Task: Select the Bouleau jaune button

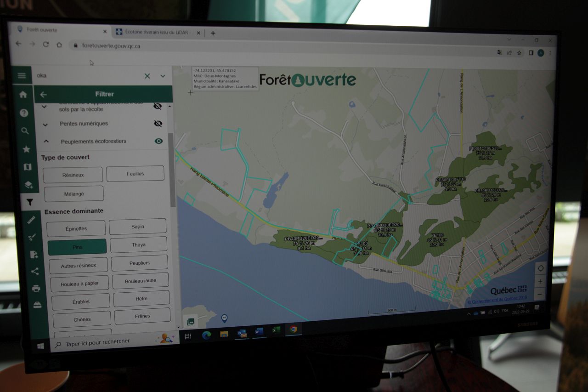Action: tap(141, 281)
